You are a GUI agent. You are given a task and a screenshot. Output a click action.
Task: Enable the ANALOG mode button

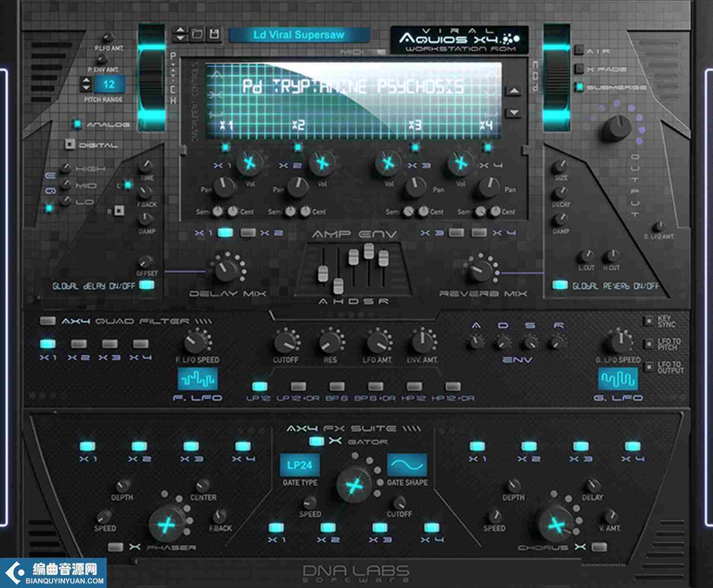point(77,124)
